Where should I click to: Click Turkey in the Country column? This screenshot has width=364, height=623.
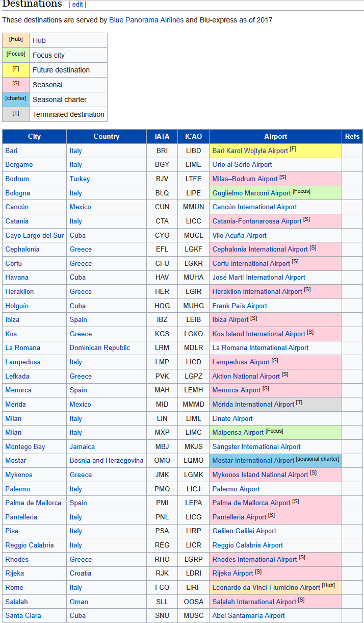pyautogui.click(x=80, y=179)
